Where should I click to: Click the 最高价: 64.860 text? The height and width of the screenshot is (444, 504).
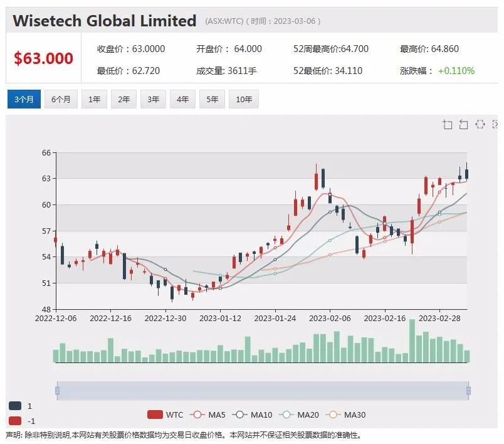pos(429,49)
